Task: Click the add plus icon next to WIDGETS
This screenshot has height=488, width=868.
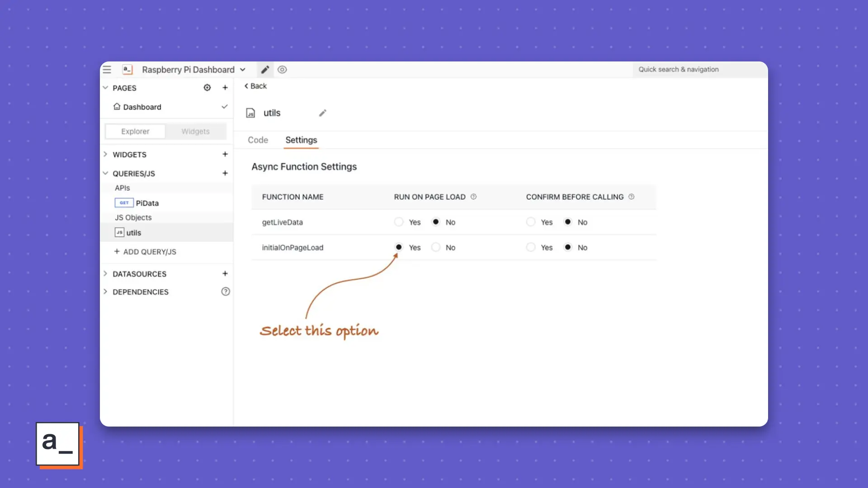Action: click(x=225, y=154)
